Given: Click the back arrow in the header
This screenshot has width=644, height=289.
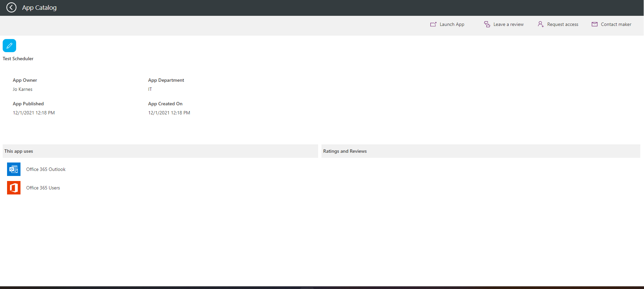Looking at the screenshot, I should (x=11, y=7).
